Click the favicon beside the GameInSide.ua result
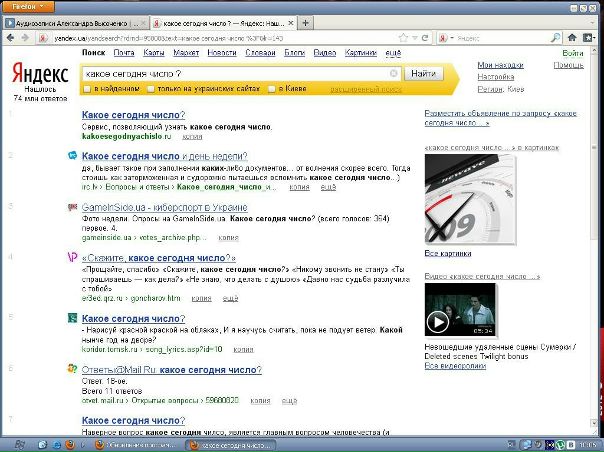604x452 pixels. click(x=72, y=207)
